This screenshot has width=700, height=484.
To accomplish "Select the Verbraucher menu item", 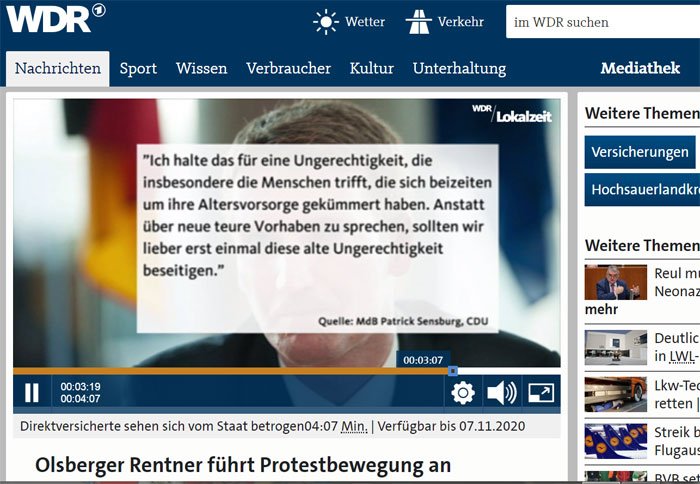I will [x=288, y=69].
